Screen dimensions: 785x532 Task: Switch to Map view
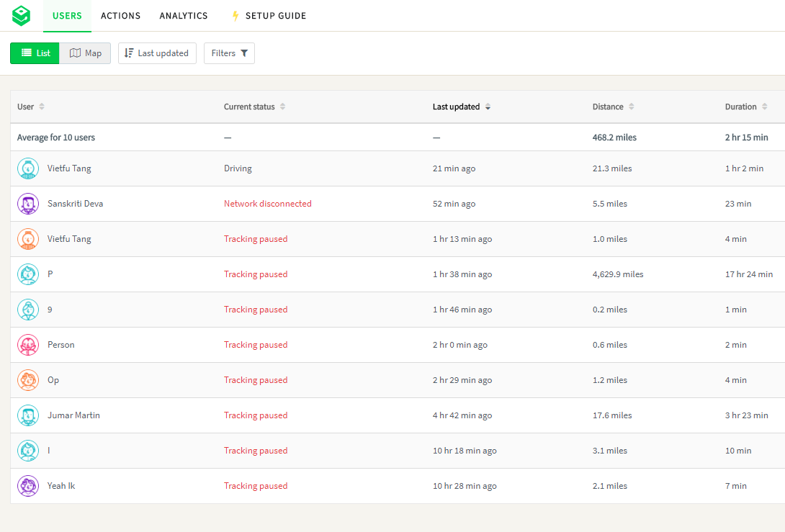point(85,53)
